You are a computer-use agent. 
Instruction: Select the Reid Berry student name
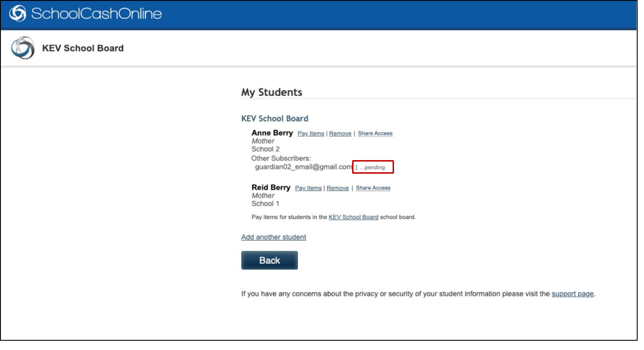click(271, 188)
